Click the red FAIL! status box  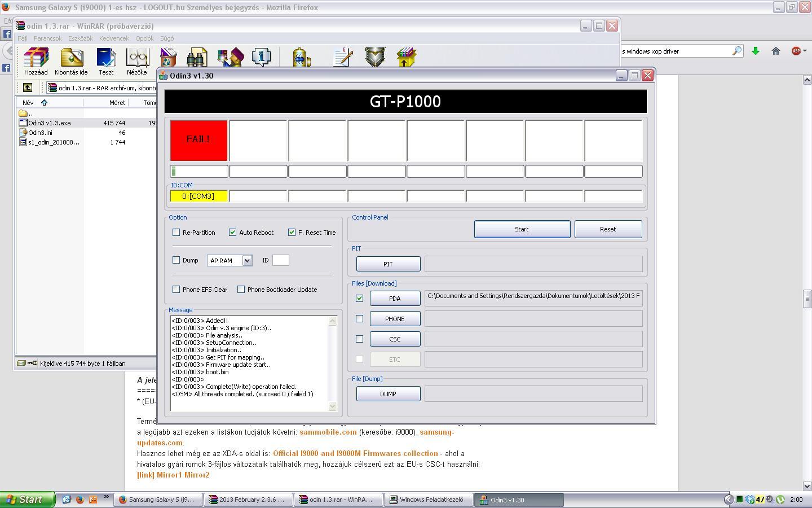pyautogui.click(x=199, y=140)
